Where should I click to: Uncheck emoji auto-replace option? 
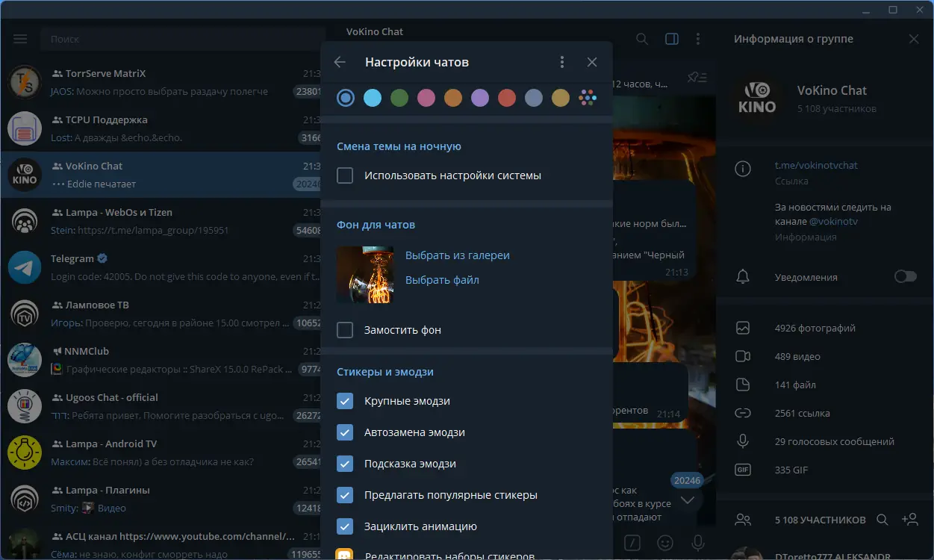[x=345, y=432]
